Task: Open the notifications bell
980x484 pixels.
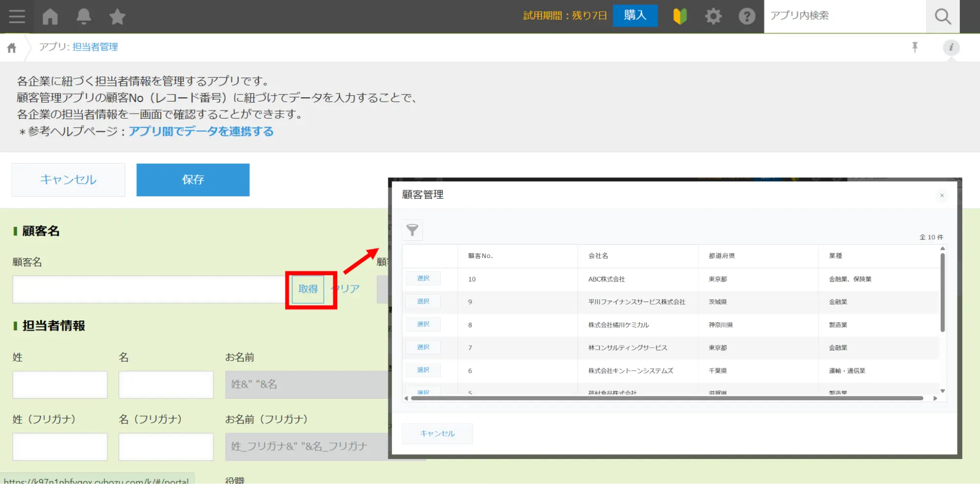Action: pyautogui.click(x=84, y=16)
